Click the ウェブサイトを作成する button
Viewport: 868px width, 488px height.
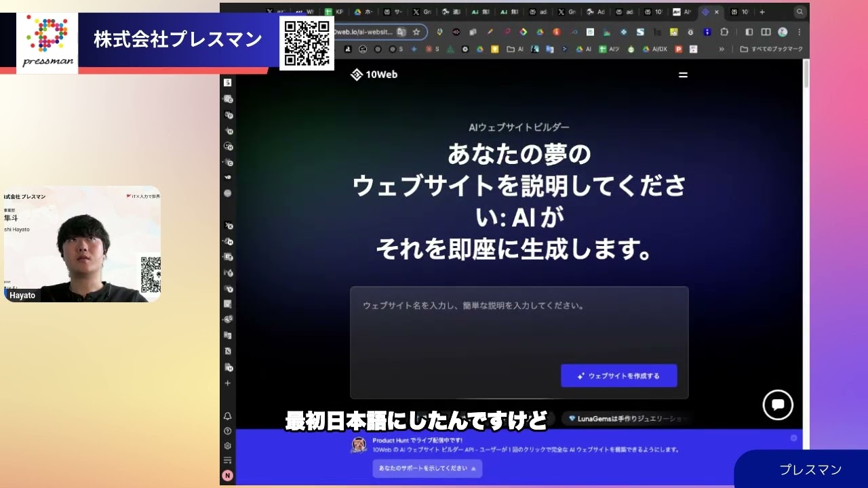[618, 375]
